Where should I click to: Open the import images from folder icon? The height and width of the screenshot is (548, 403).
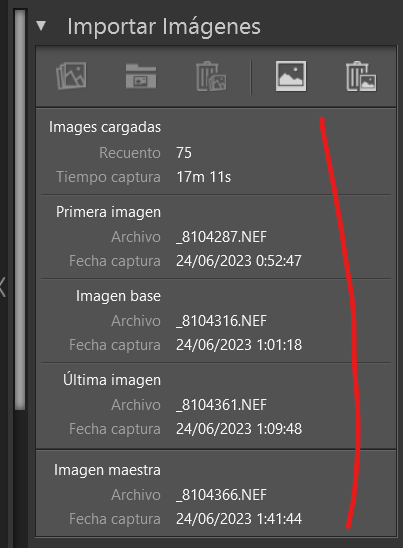141,76
